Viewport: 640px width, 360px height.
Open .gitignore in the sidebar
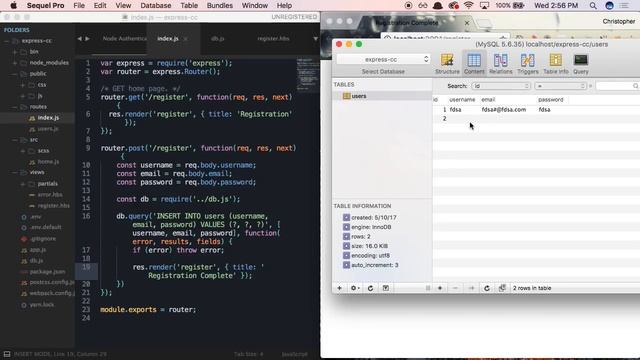coord(43,239)
